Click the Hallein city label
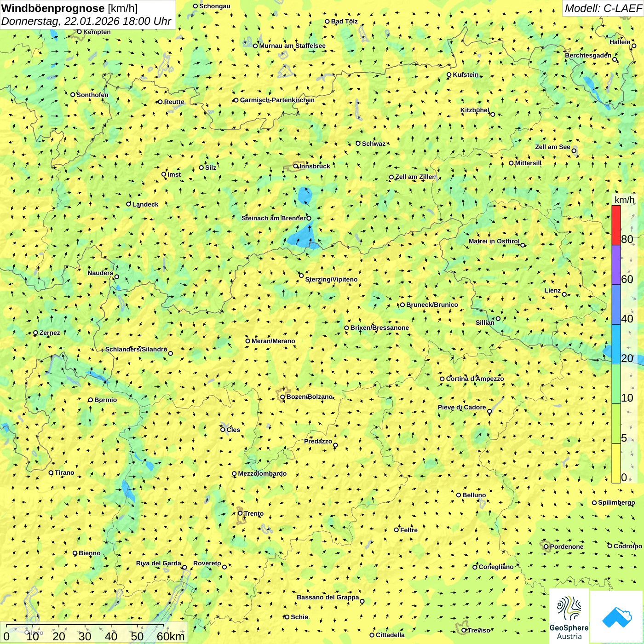 click(x=620, y=42)
